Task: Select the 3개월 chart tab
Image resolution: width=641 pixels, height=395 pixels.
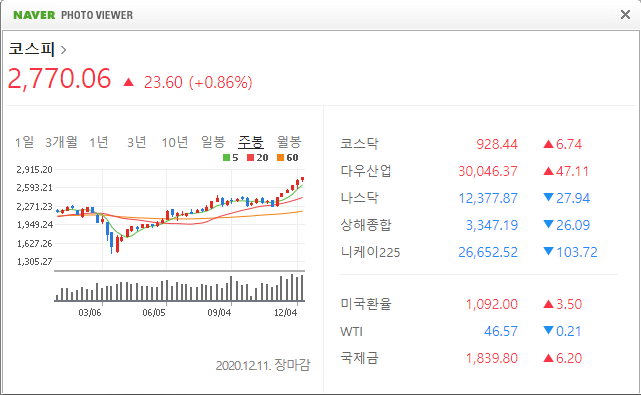Action: [61, 142]
